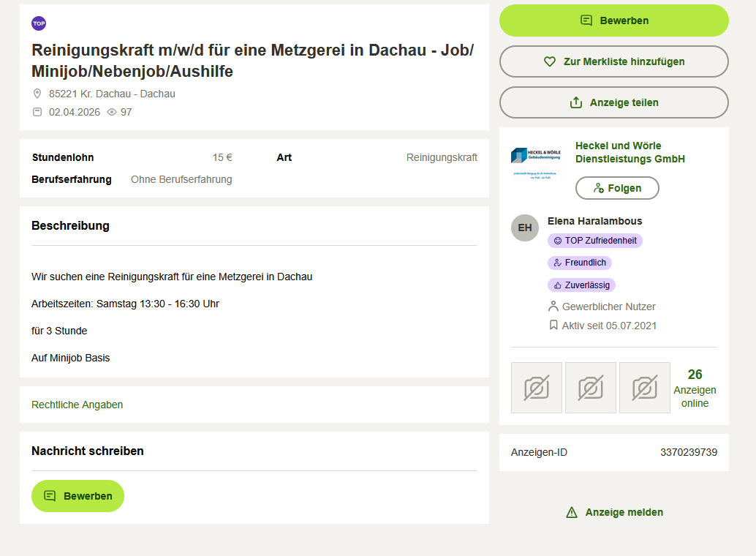The height and width of the screenshot is (556, 756).
Task: Click the calendar icon beside 02.04.2026
Action: pos(37,112)
